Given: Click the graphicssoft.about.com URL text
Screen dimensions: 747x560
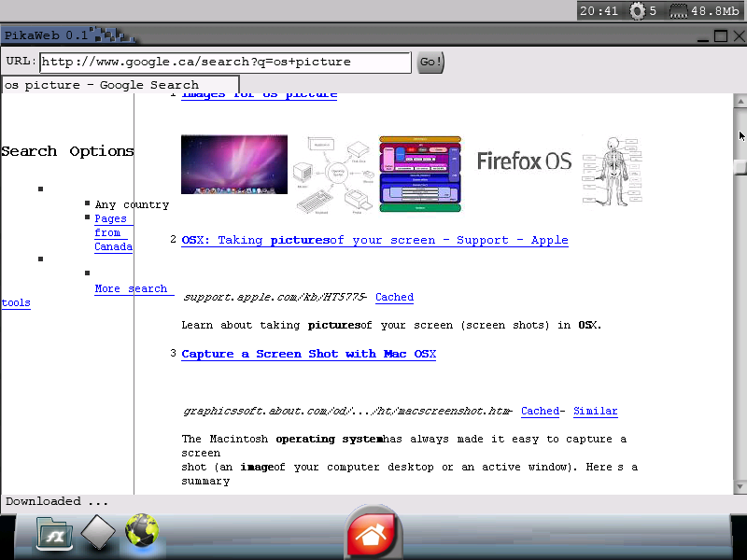Looking at the screenshot, I should click(347, 411).
